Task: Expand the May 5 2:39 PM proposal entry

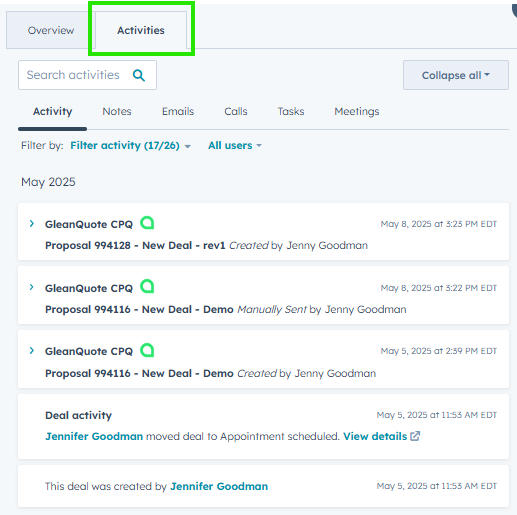Action: pyautogui.click(x=32, y=351)
